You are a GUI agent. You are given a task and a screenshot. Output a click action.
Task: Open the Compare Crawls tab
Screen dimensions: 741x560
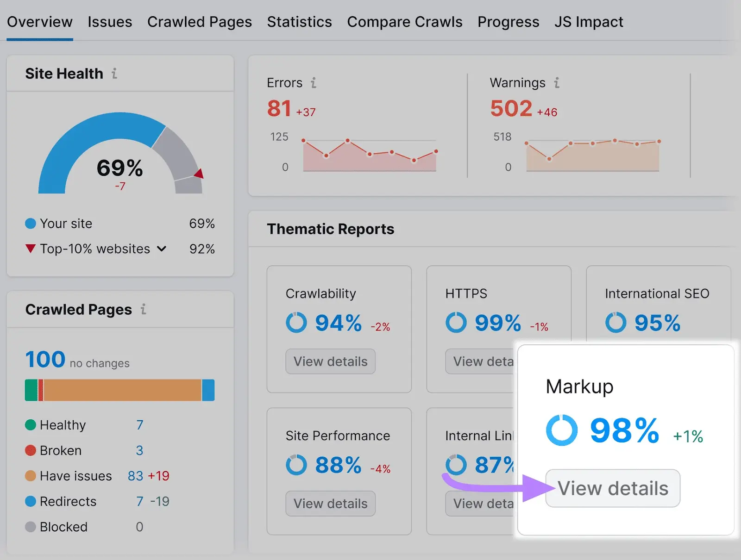pos(405,21)
